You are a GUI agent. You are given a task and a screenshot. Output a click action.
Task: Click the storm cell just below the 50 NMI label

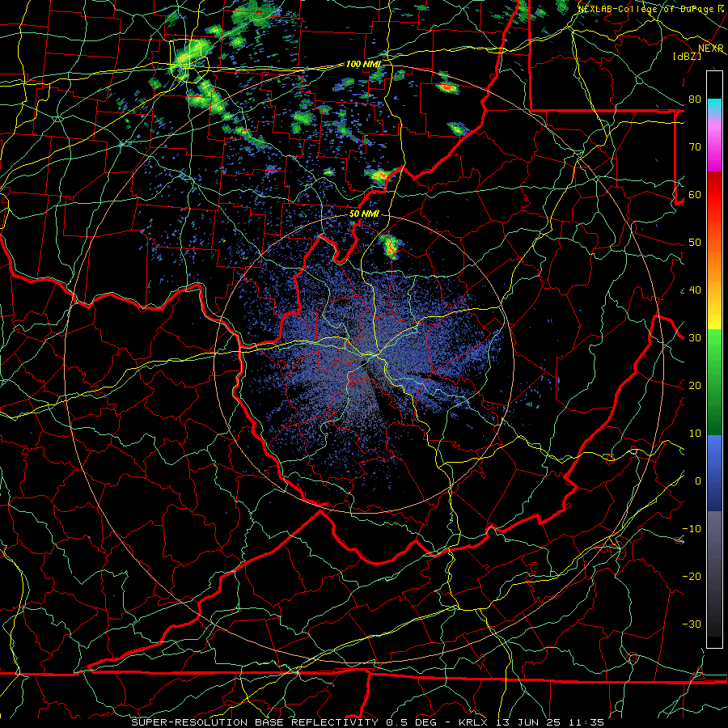click(389, 245)
